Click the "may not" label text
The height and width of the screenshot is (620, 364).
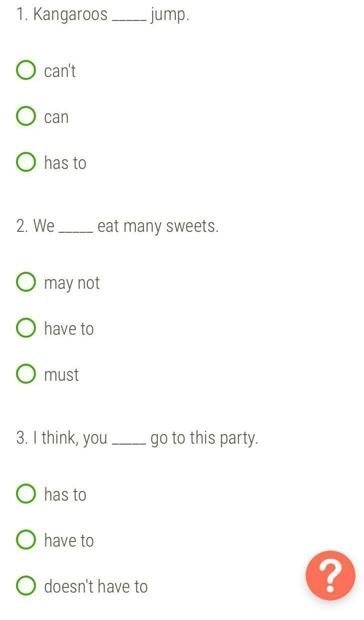[x=72, y=283]
